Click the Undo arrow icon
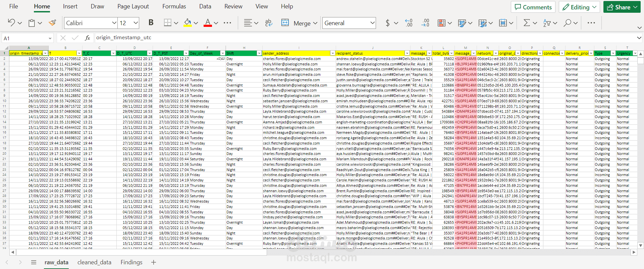This screenshot has width=644, height=269. pyautogui.click(x=11, y=23)
